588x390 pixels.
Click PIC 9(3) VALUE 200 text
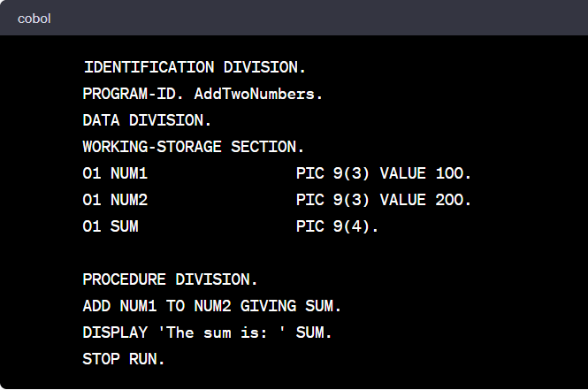coord(384,200)
